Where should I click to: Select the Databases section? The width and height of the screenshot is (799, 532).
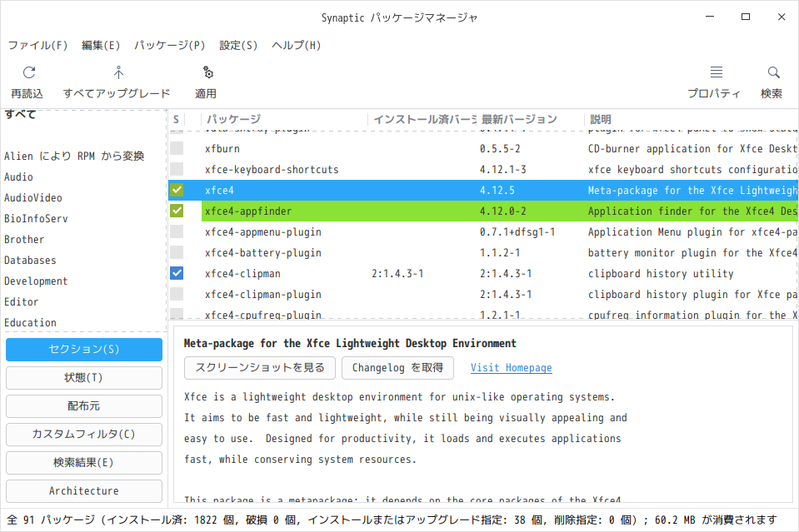point(30,261)
